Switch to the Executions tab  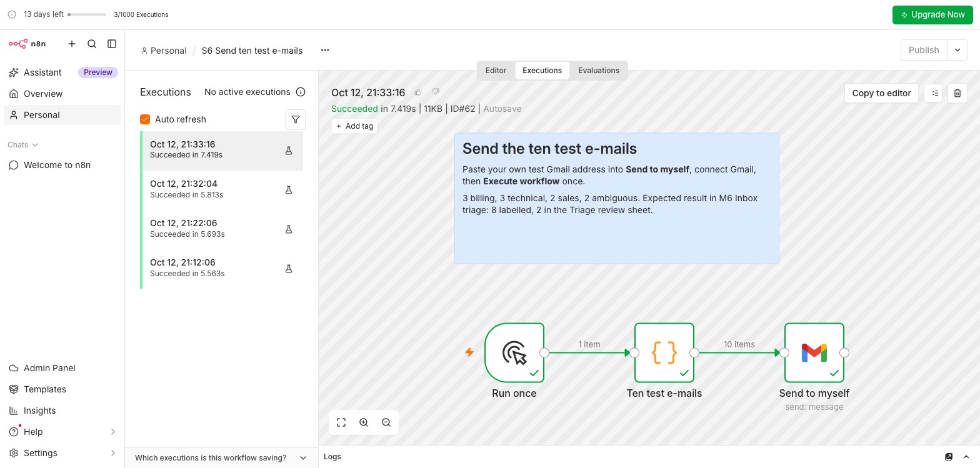click(542, 71)
